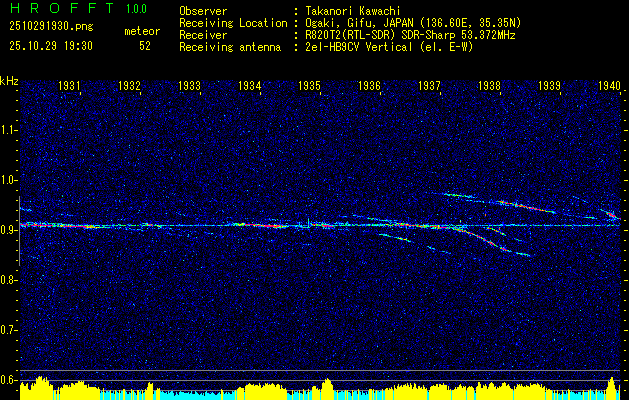Click the 1938 time axis label

click(x=489, y=85)
